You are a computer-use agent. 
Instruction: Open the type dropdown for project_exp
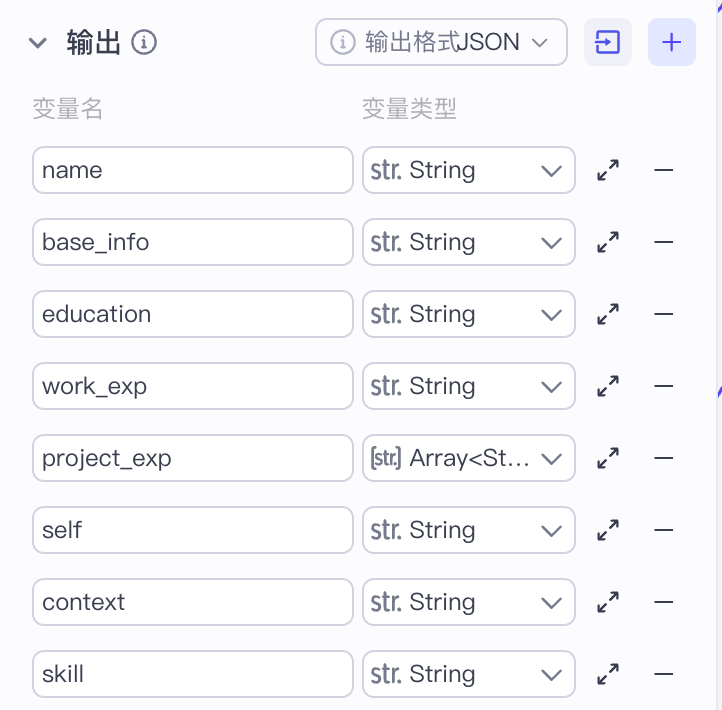(468, 458)
